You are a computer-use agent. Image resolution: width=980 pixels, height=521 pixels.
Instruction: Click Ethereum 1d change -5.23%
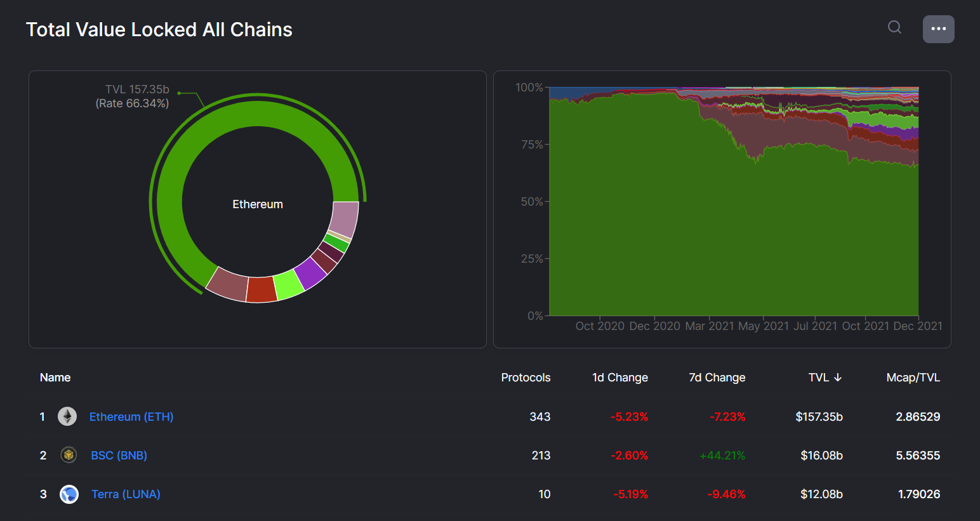[629, 417]
